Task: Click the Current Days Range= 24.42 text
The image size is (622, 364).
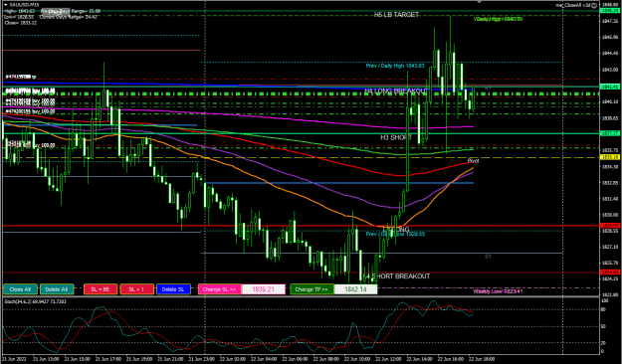Action: pyautogui.click(x=68, y=17)
